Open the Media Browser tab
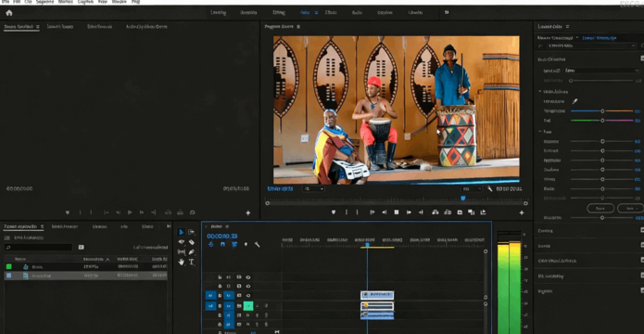 point(65,226)
